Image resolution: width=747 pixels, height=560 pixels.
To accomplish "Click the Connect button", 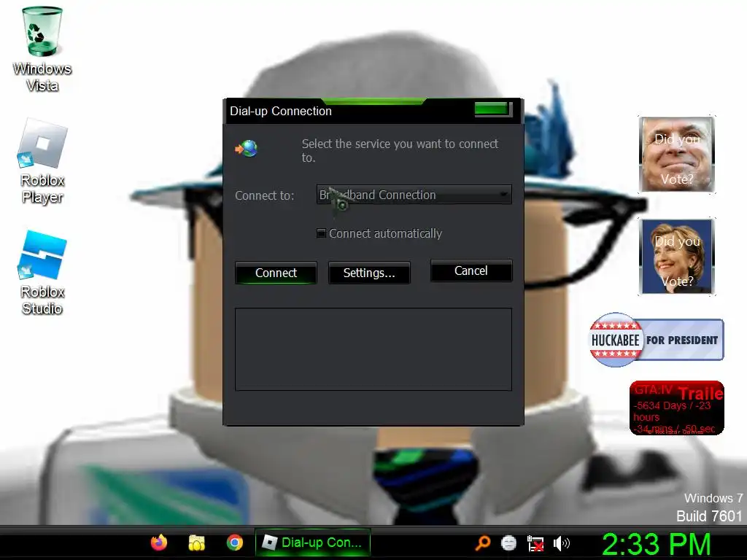I will click(x=276, y=273).
